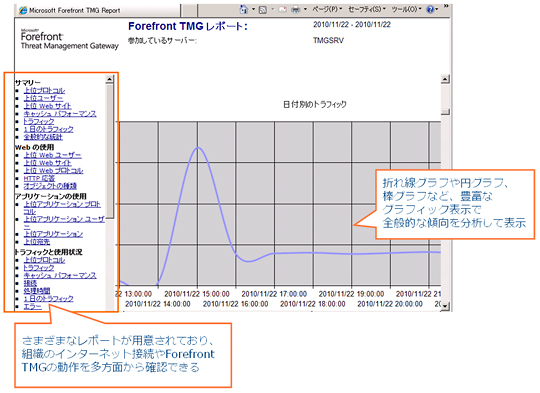Open the ツール(O) menu
This screenshot has height=393, width=540.
[x=406, y=9]
